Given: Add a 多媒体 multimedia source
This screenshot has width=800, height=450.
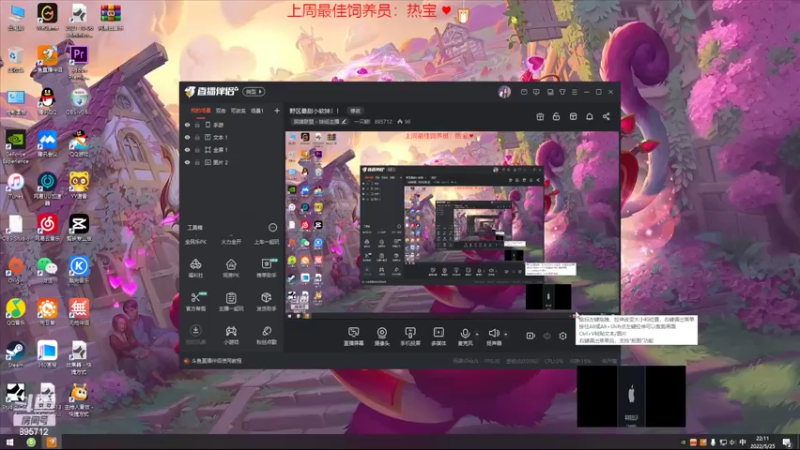Looking at the screenshot, I should pyautogui.click(x=438, y=337).
